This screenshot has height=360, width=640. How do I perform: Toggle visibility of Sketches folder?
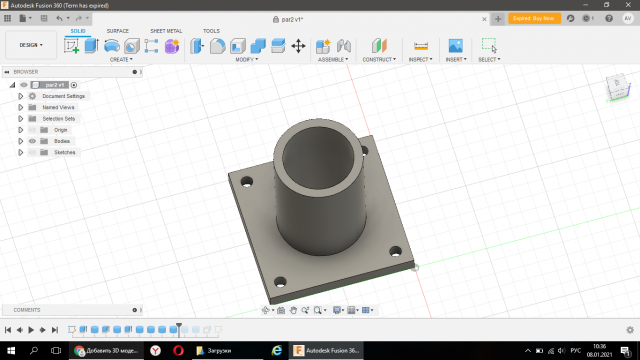[x=32, y=152]
